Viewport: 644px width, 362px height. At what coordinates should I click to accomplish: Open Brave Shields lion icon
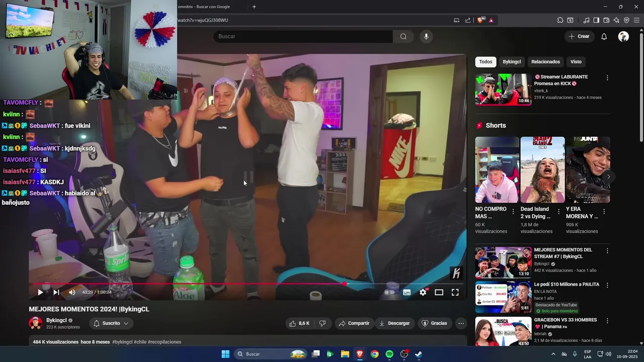tap(480, 20)
